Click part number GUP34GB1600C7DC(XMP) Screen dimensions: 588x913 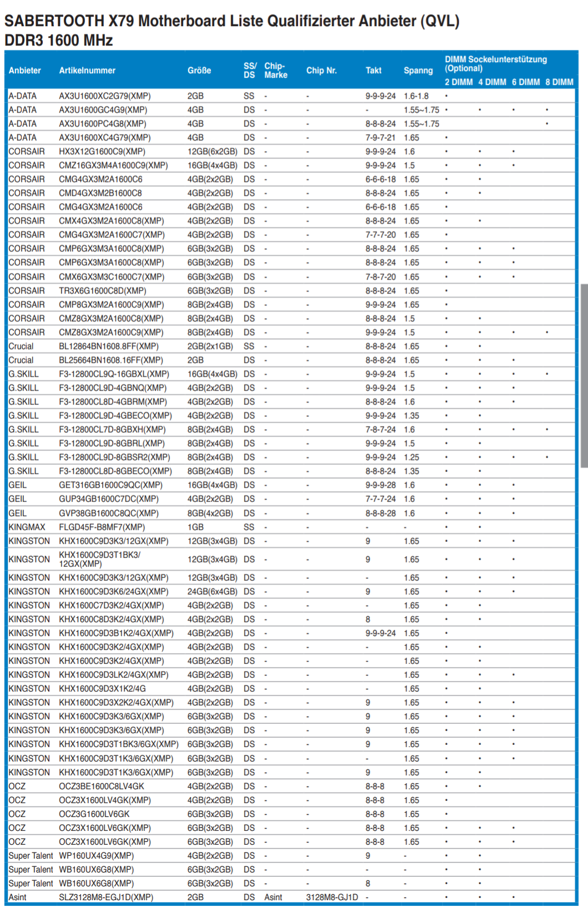[109, 499]
